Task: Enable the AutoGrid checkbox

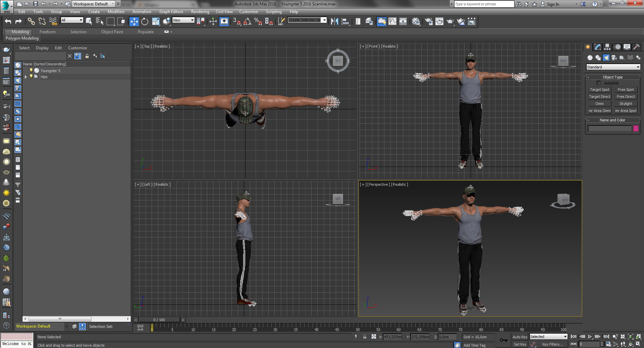Action: (599, 83)
